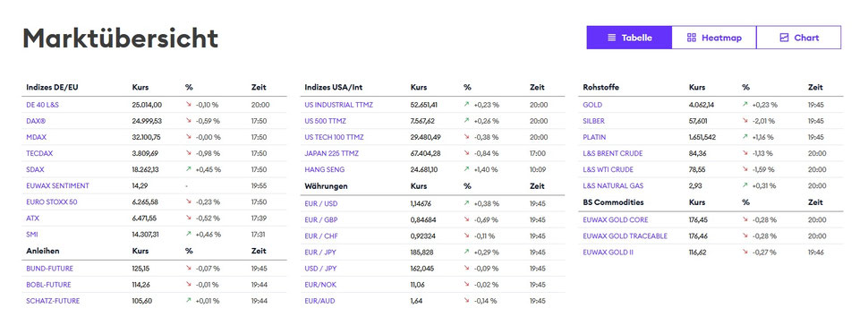This screenshot has width=868, height=334.
Task: Click the green up arrow in HANG SENG row
Action: tap(466, 169)
